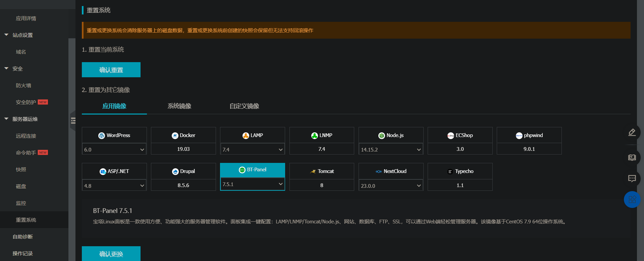Open the BT-Panel version 7.5.1 dropdown
644x261 pixels.
pyautogui.click(x=253, y=184)
